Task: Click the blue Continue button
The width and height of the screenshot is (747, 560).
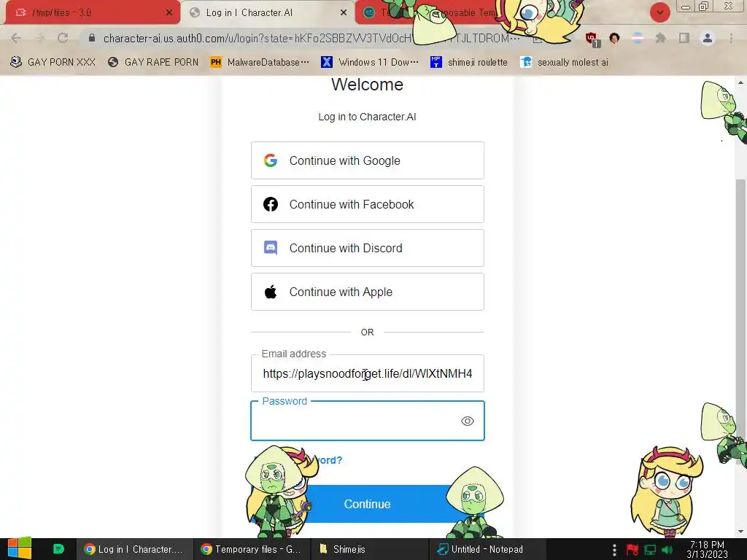Action: (x=368, y=504)
